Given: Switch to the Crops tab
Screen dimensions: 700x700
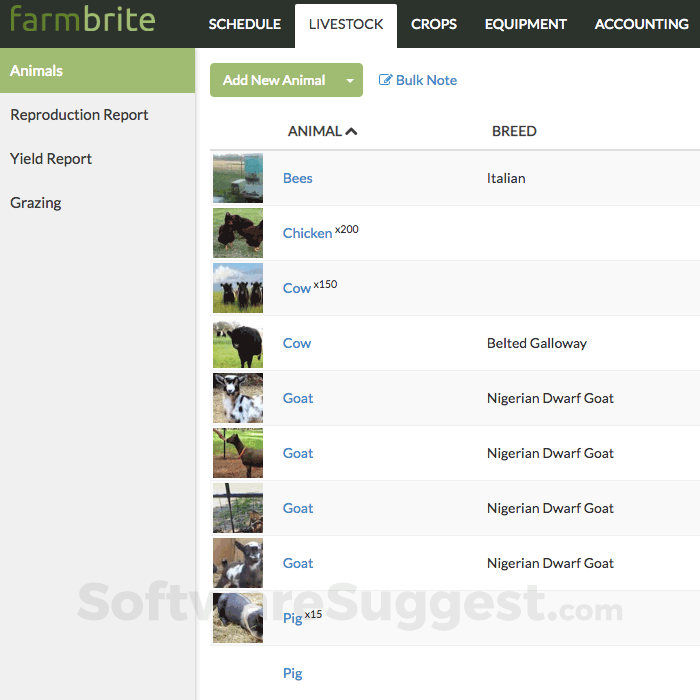Looking at the screenshot, I should [434, 24].
